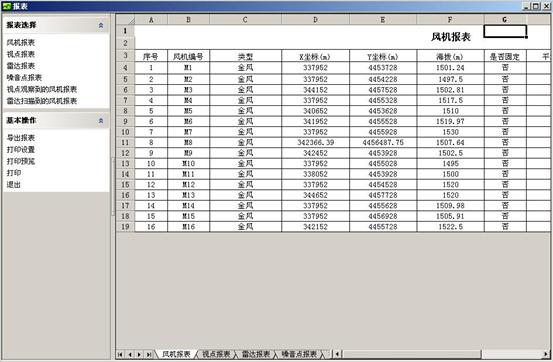This screenshot has width=553, height=362.
Task: Click 退出 to exit the report
Action: coord(14,185)
